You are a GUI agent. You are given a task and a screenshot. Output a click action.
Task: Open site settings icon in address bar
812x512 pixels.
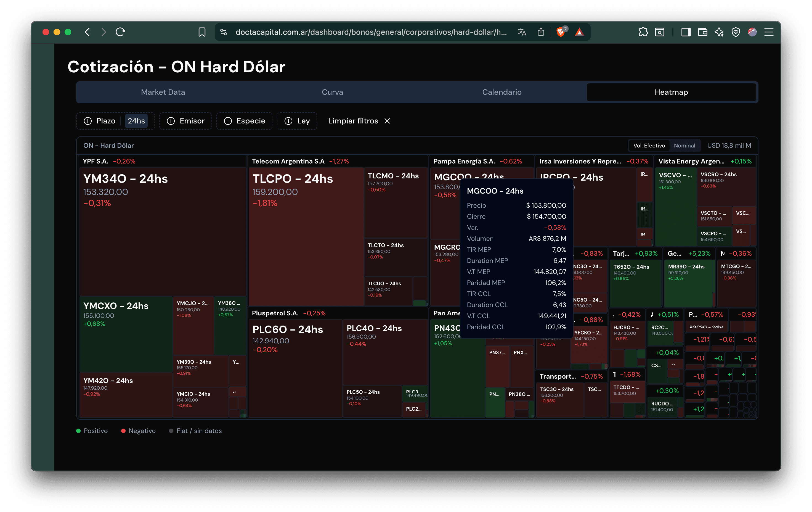click(x=224, y=32)
